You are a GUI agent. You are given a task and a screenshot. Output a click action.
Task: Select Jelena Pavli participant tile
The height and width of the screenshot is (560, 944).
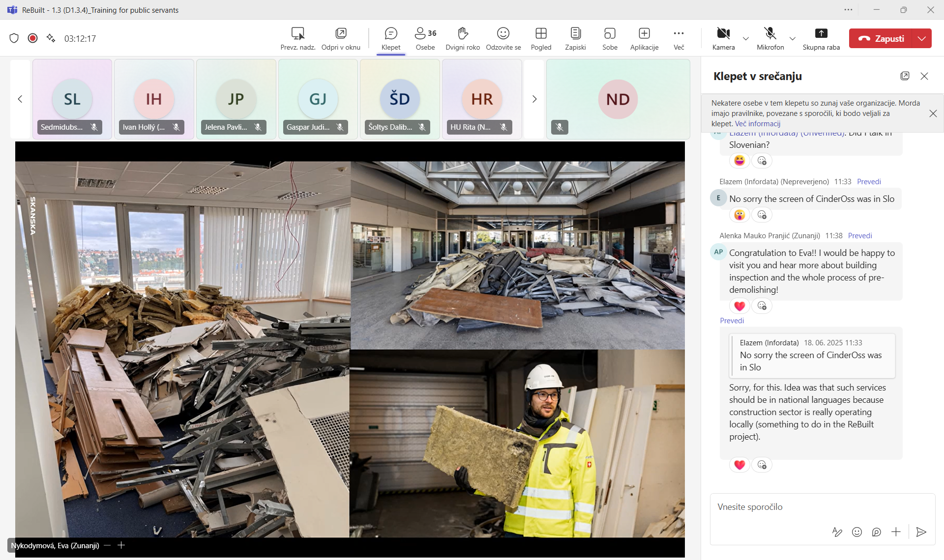click(236, 99)
